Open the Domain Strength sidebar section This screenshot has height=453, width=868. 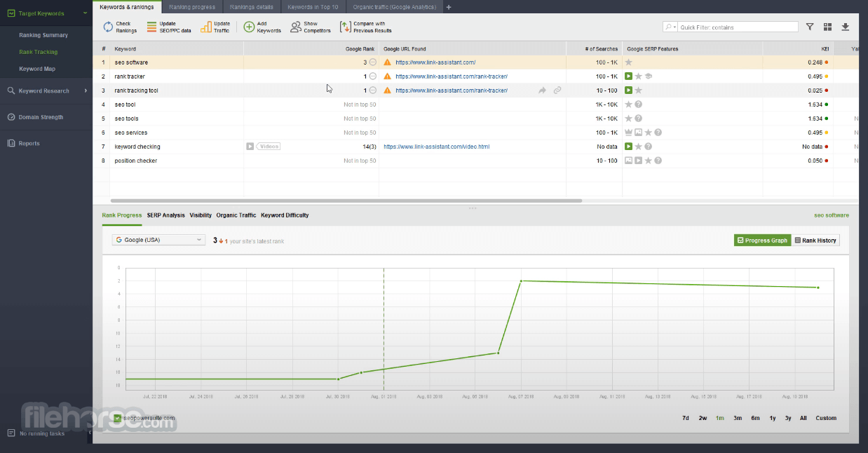pyautogui.click(x=41, y=117)
